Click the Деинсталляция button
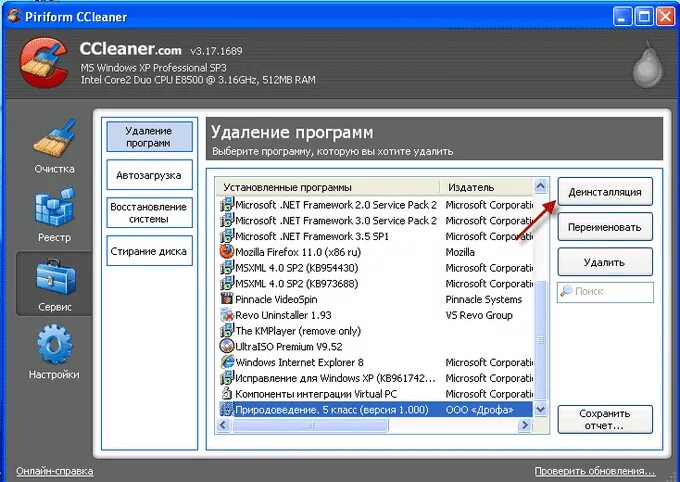The width and height of the screenshot is (680, 482). pos(605,192)
